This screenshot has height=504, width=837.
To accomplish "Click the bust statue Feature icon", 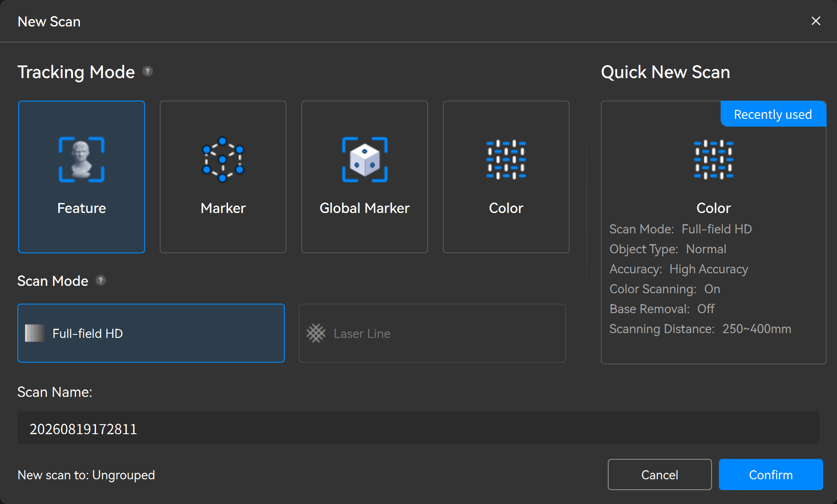I will pyautogui.click(x=82, y=160).
